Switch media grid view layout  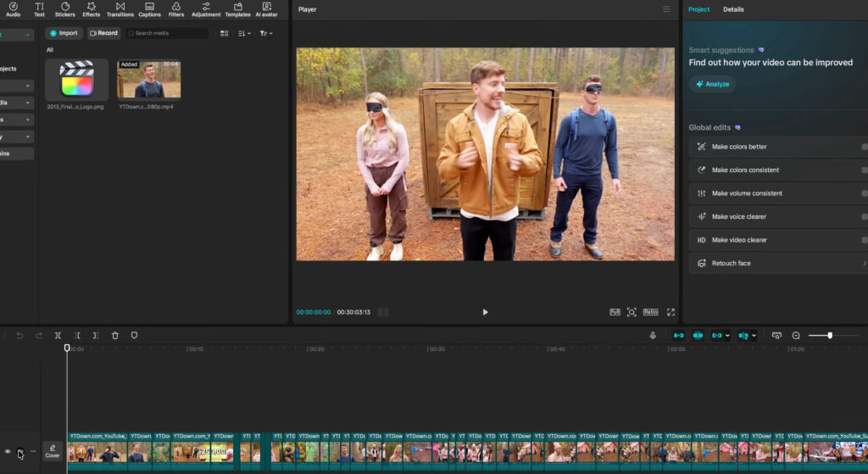(224, 33)
